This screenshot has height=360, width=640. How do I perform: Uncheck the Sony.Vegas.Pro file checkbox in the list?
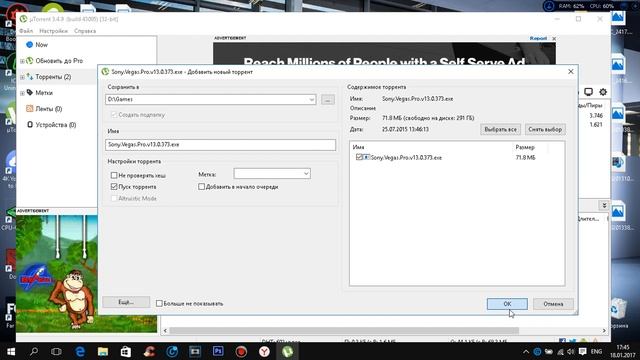click(x=359, y=157)
